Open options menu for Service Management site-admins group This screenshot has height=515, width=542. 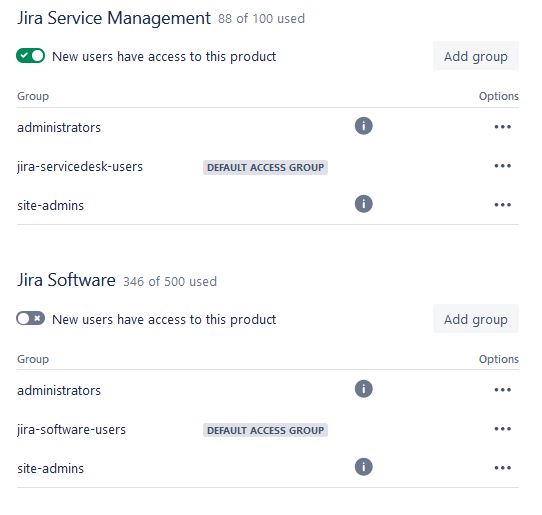[x=502, y=205]
